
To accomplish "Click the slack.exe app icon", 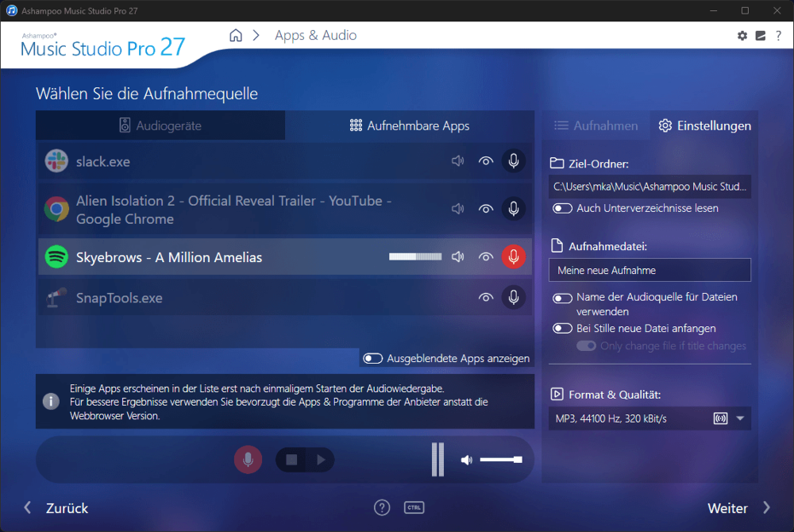I will coord(56,161).
